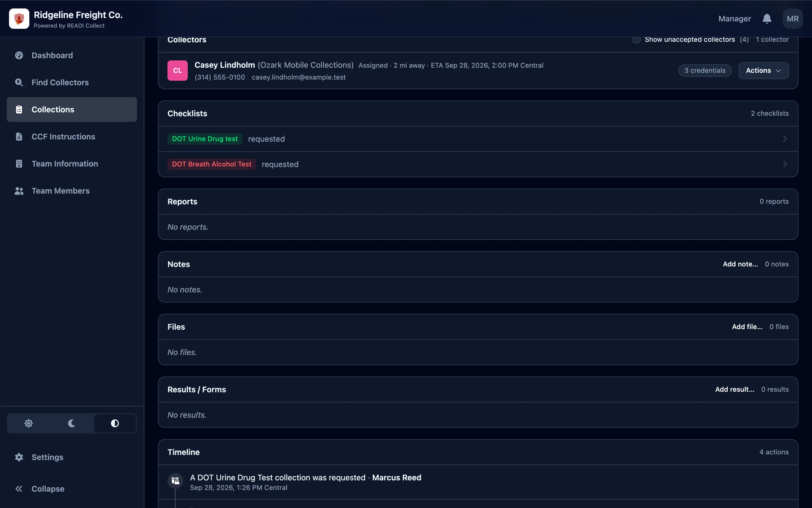
Task: Expand the DOT Breath Alcohol Test chevron
Action: pos(785,164)
